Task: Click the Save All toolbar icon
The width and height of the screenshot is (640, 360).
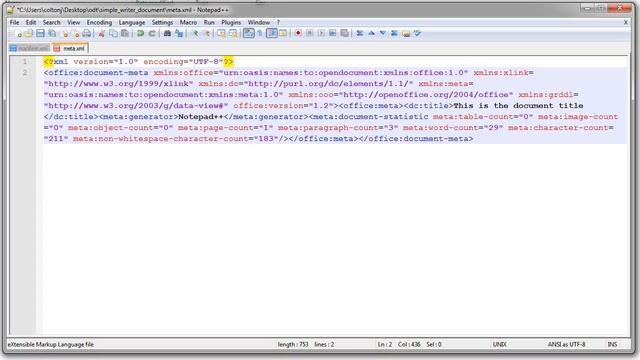Action: point(52,34)
